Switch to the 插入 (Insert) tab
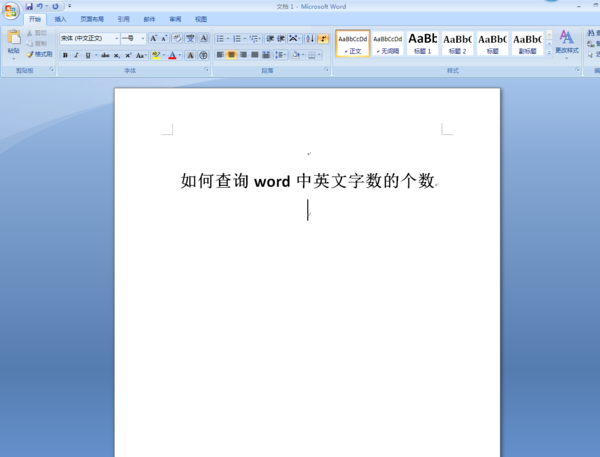The width and height of the screenshot is (600, 457). coord(60,19)
